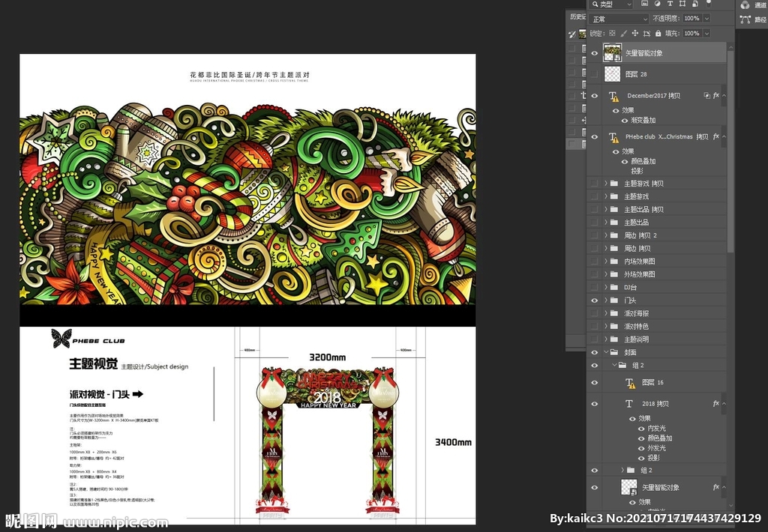The height and width of the screenshot is (532, 768).
Task: Hide the 内发光 effect on 2018 拷贝
Action: coord(641,429)
